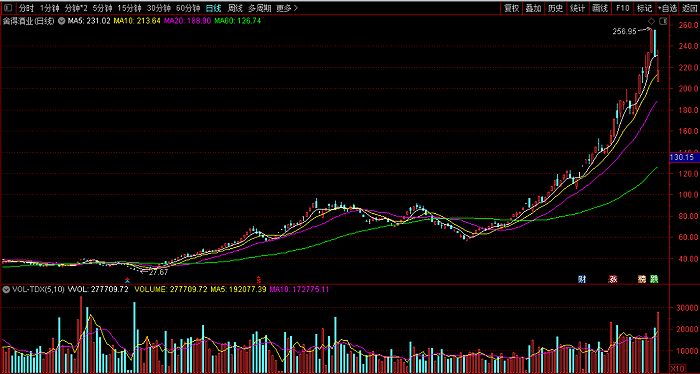700x374 pixels.
Task: Click the 财 financial info marker
Action: (582, 279)
